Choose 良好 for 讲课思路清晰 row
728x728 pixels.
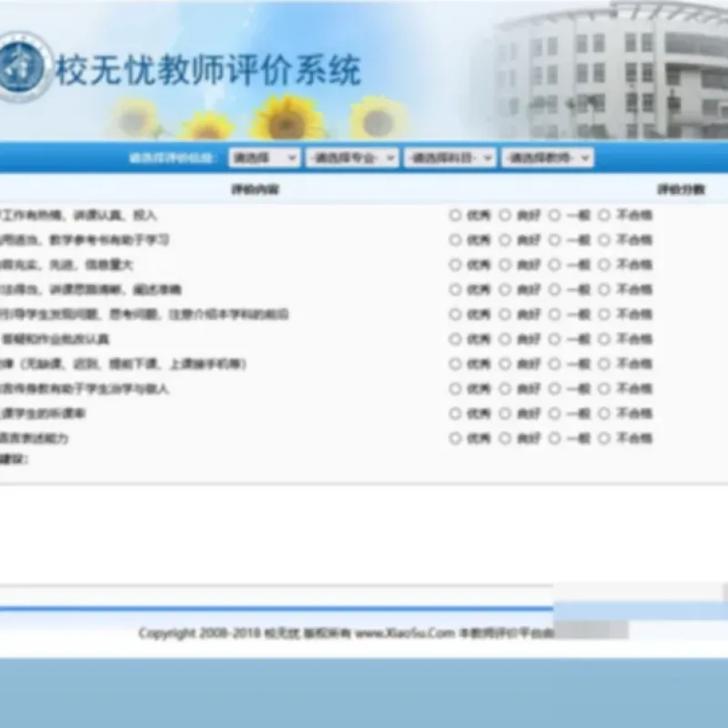(505, 289)
